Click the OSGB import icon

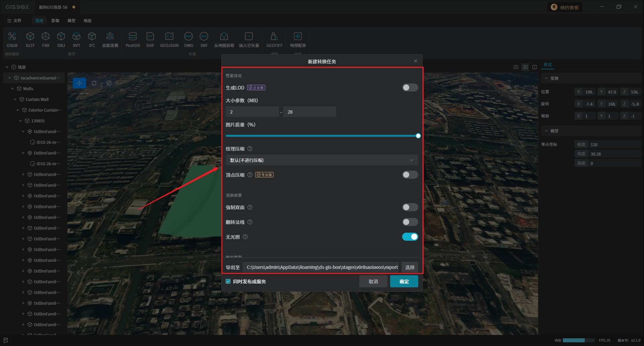click(x=12, y=36)
